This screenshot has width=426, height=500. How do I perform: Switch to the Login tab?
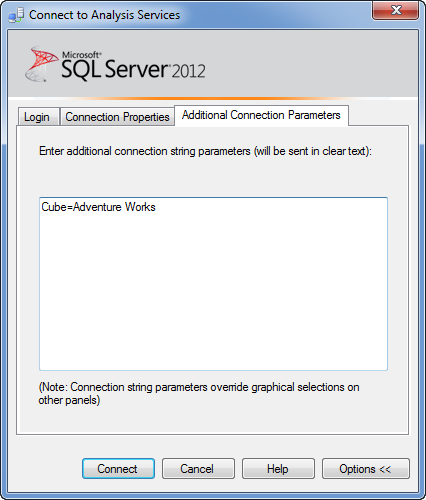pos(39,117)
